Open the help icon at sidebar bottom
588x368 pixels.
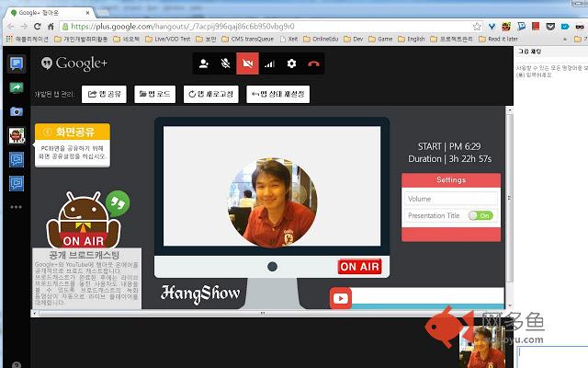pyautogui.click(x=17, y=364)
